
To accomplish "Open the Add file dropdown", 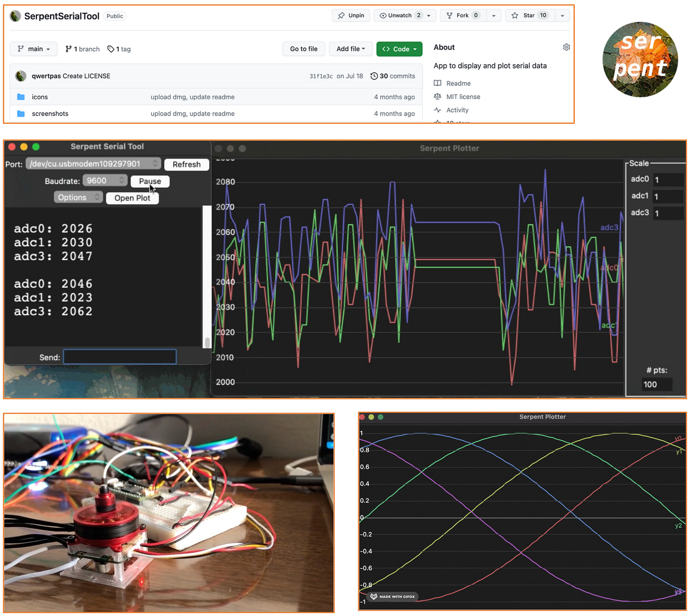I will click(x=351, y=49).
